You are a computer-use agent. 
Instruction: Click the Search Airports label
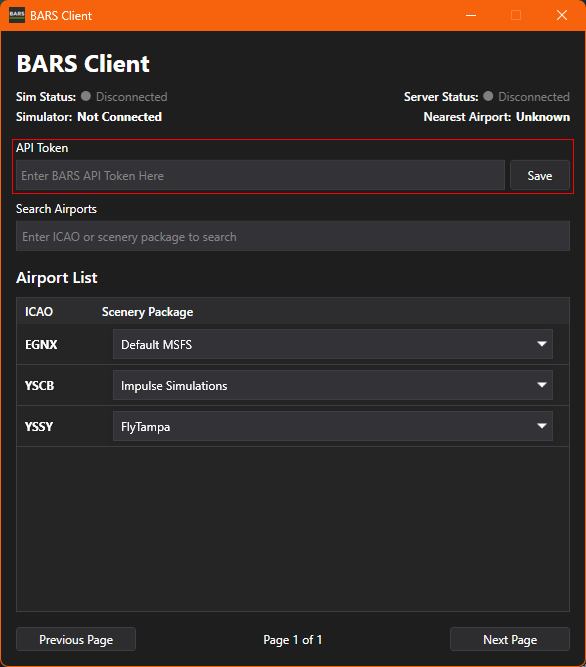point(56,209)
